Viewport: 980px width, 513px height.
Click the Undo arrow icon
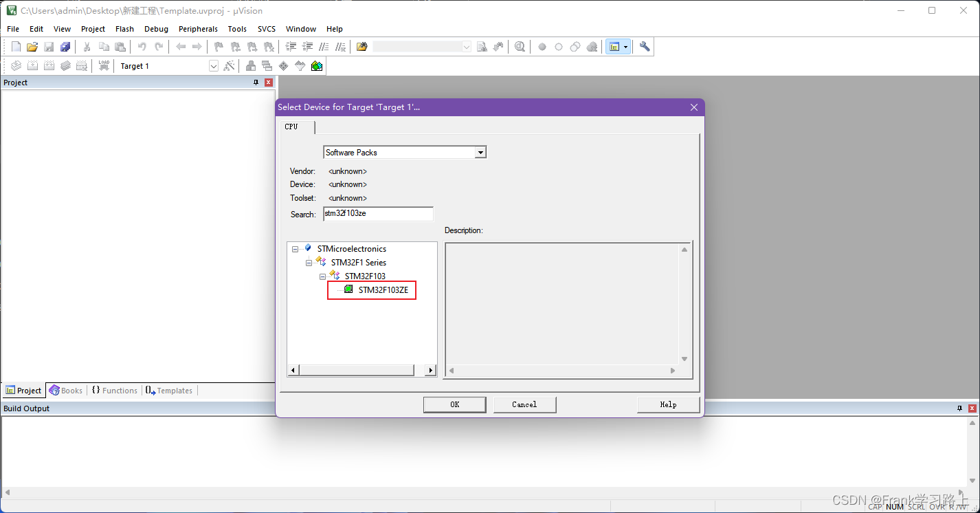(x=142, y=47)
